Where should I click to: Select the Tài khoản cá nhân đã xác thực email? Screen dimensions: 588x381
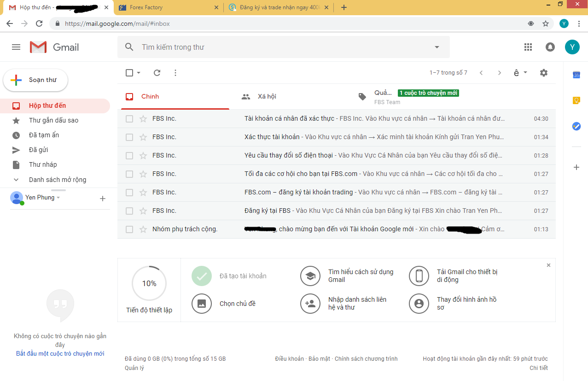tap(129, 118)
